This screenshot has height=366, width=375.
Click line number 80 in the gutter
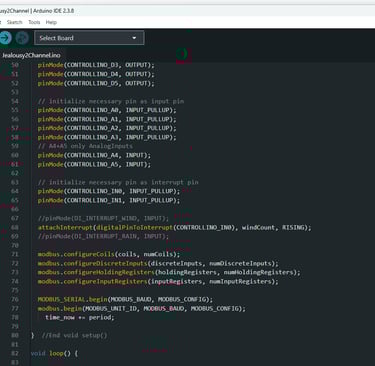[15, 335]
